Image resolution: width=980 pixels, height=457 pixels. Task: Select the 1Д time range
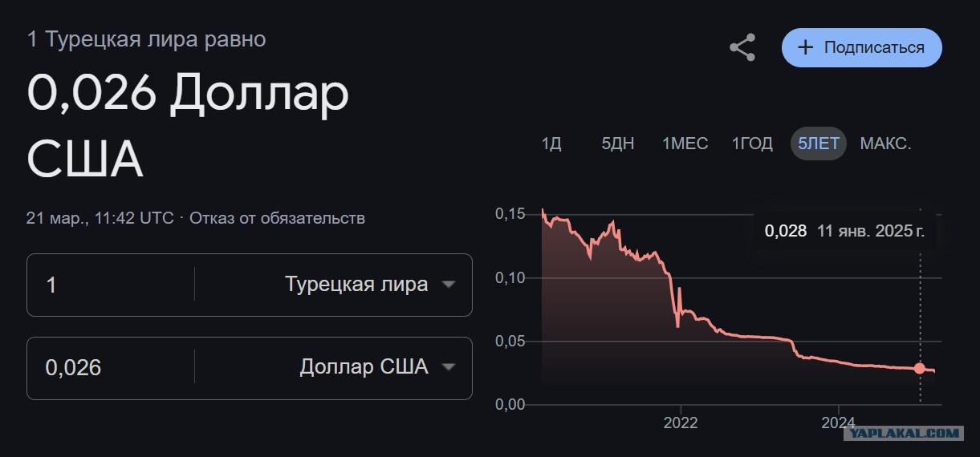(x=551, y=144)
